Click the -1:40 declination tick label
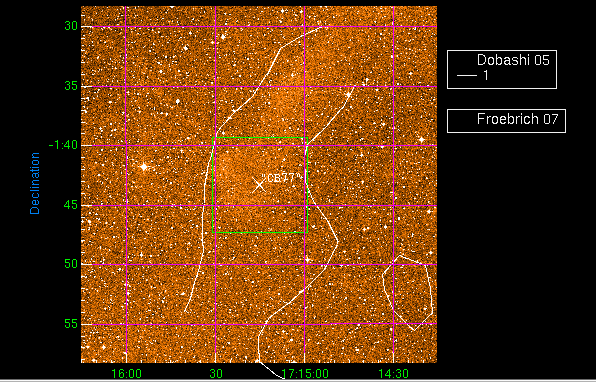 [63, 145]
